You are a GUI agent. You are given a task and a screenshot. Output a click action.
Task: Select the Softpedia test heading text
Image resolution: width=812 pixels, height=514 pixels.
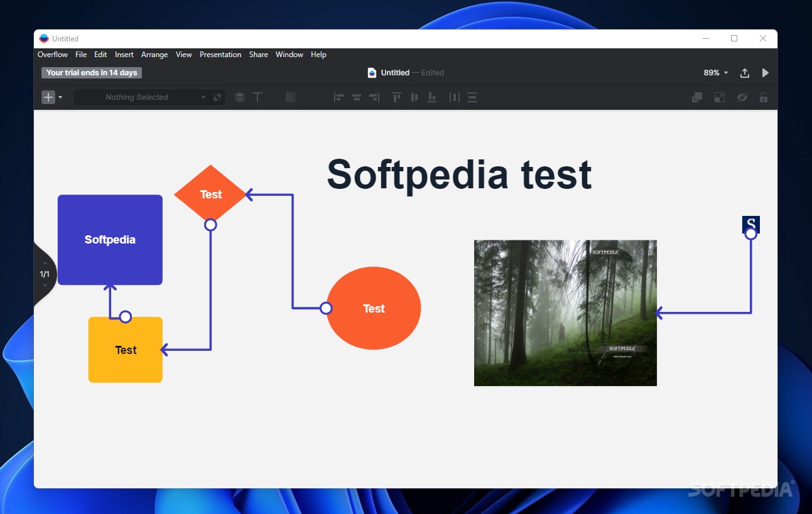459,174
